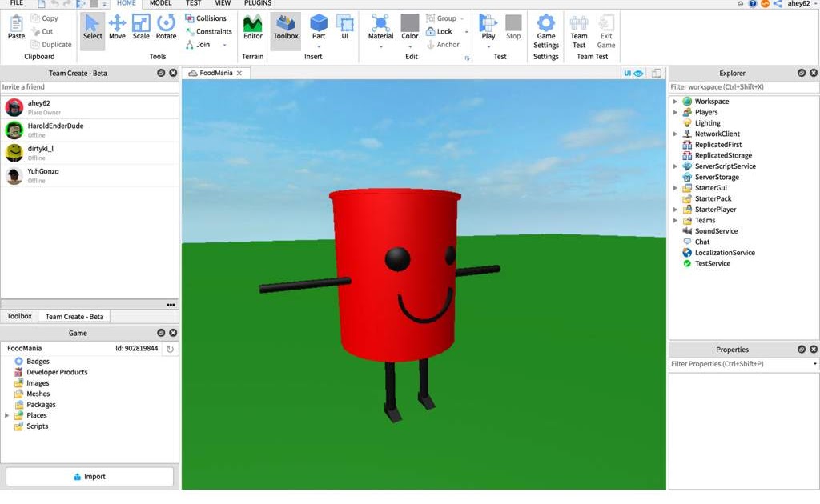This screenshot has height=504, width=820.
Task: Open the TEST ribbon tab
Action: 194,3
